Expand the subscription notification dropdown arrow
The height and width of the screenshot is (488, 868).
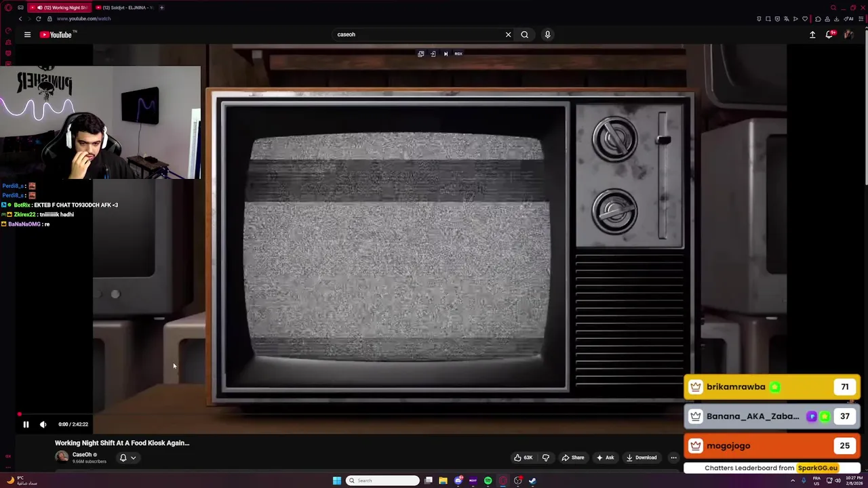(133, 457)
